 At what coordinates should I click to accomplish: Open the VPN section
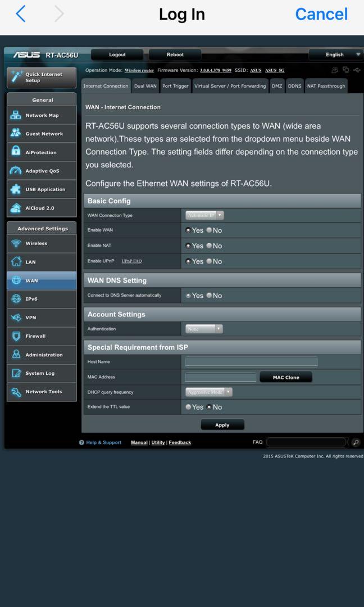coord(42,318)
